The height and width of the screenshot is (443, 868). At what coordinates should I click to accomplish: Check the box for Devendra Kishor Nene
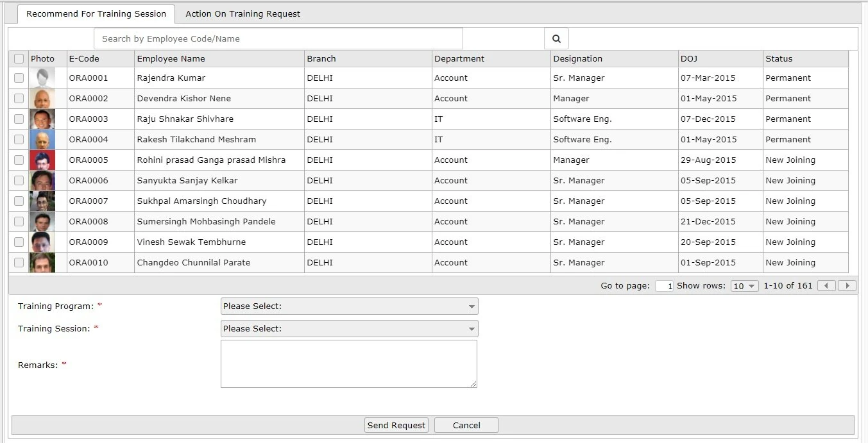click(x=19, y=98)
